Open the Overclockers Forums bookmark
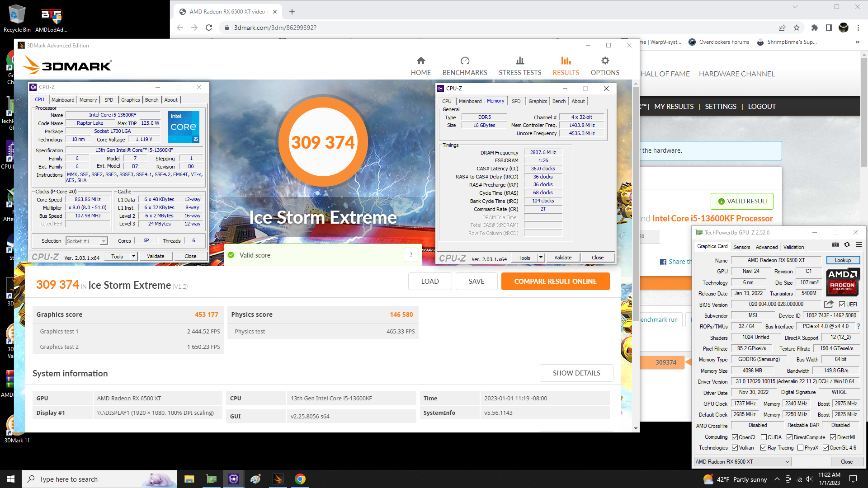 719,42
